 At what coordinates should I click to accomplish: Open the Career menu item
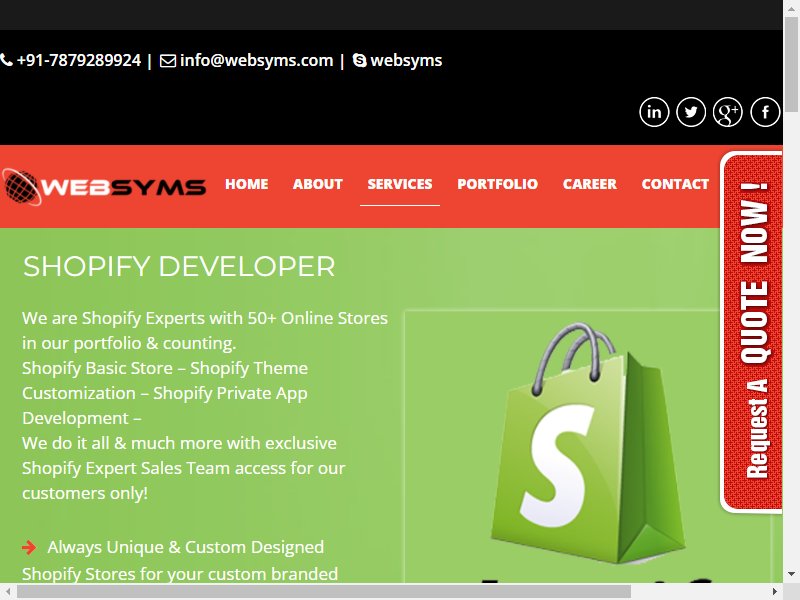590,184
